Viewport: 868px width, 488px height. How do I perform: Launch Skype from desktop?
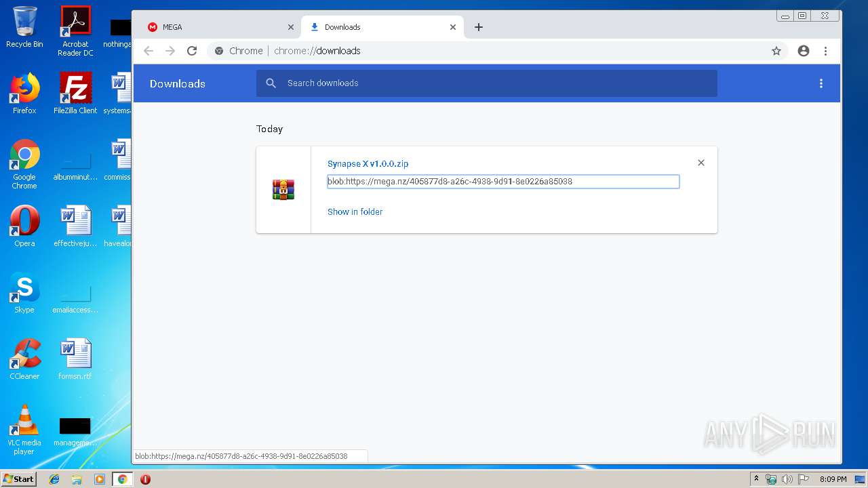coord(24,293)
